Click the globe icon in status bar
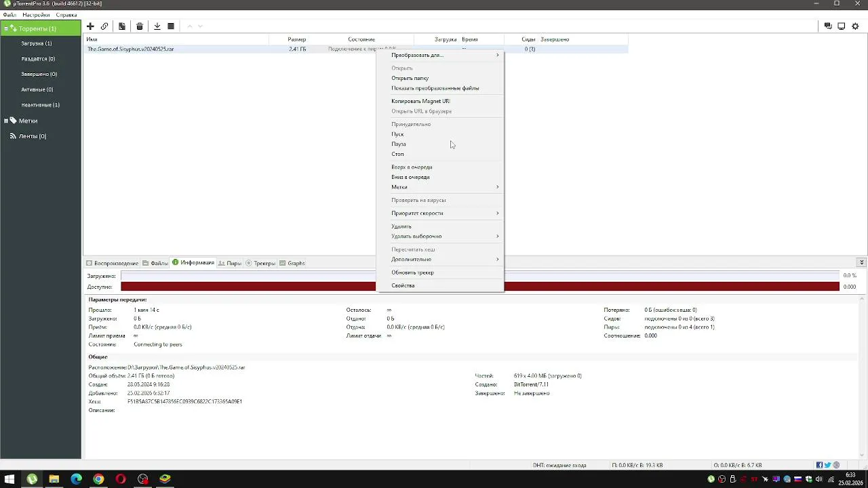The width and height of the screenshot is (868, 488). (x=836, y=465)
